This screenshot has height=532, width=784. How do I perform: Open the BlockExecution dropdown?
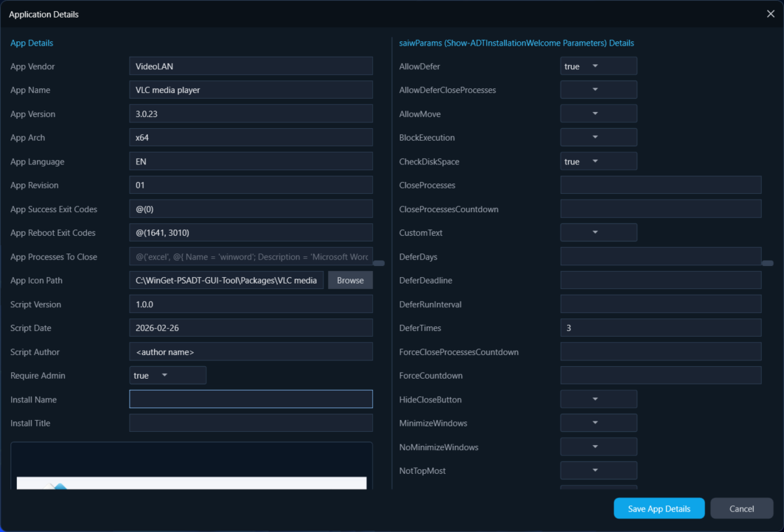point(598,137)
